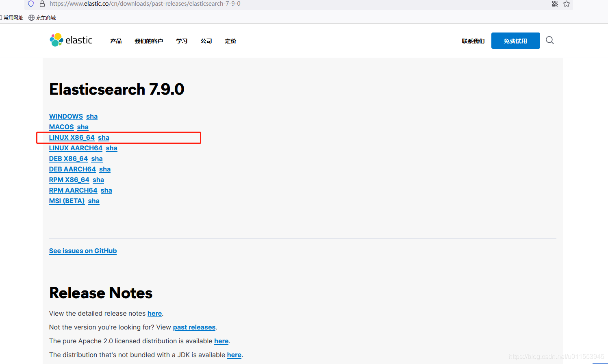Image resolution: width=608 pixels, height=364 pixels.
Task: Open the 京东商城 bookmark globe icon
Action: 31,17
